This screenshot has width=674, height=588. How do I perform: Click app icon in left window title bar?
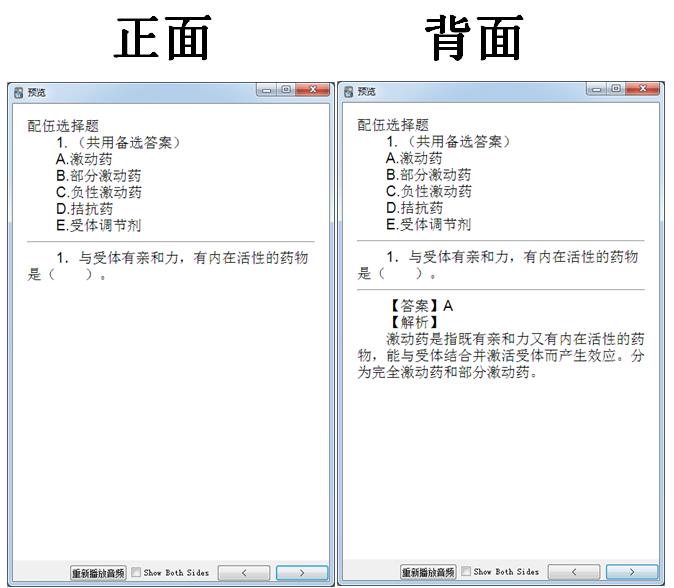click(x=18, y=92)
